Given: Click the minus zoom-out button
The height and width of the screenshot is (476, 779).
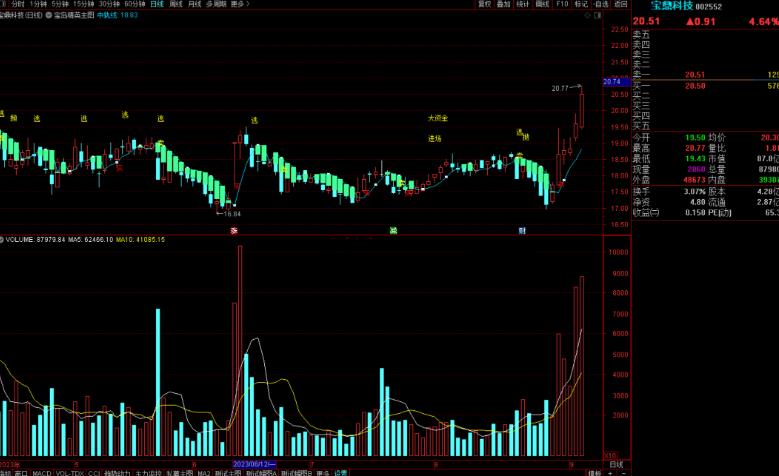Looking at the screenshot, I should 622,473.
